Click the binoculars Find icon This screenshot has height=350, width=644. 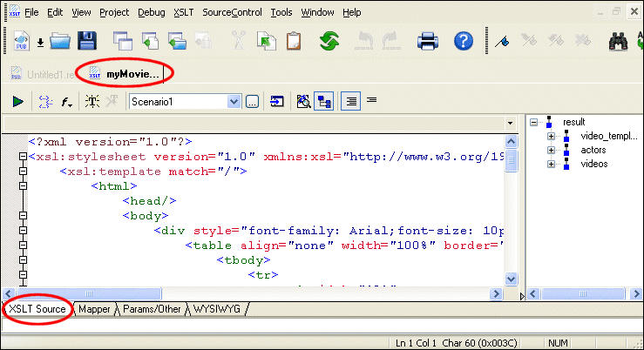pos(619,41)
